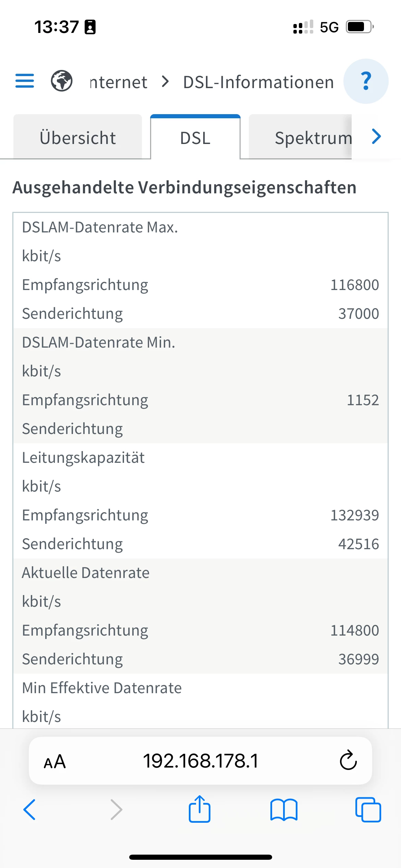
Task: Switch to the Übersicht tab
Action: pyautogui.click(x=77, y=138)
